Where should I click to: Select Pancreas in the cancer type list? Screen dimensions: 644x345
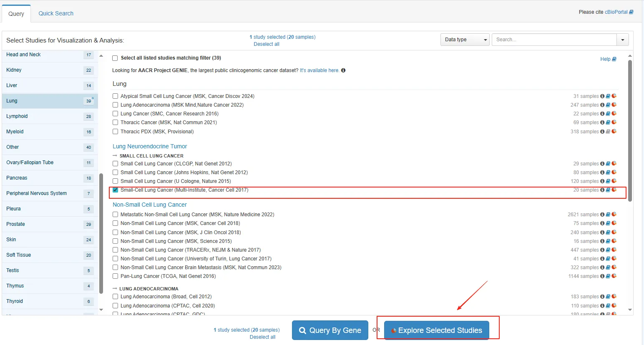(17, 178)
